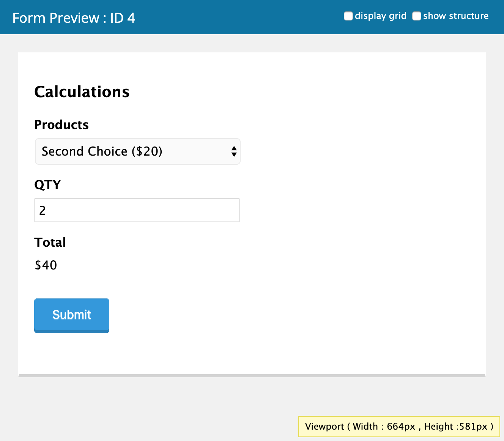Click the 'Form Preview : ID 4' title
This screenshot has height=441, width=504.
tap(74, 18)
